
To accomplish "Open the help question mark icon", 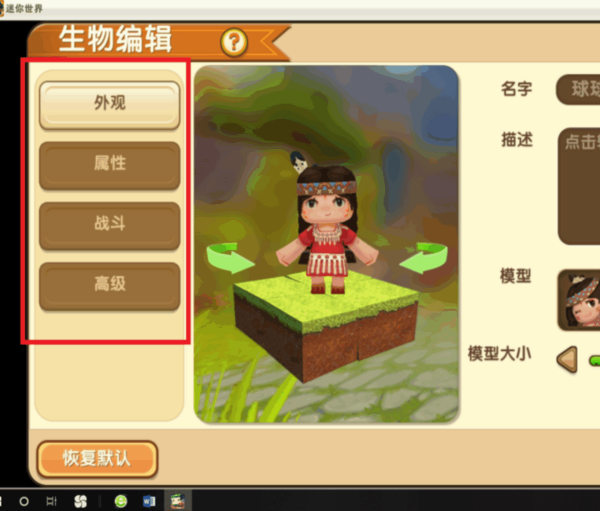I will click(234, 42).
